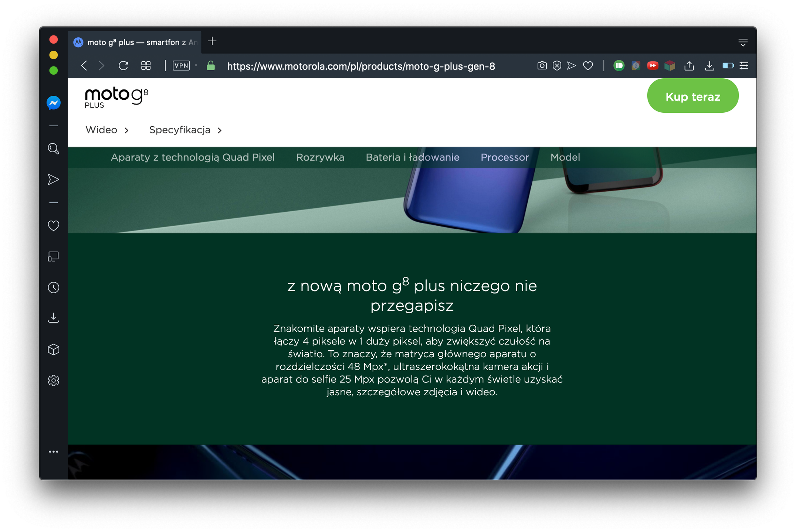Click the green lock security icon
Image resolution: width=796 pixels, height=532 pixels.
point(211,66)
